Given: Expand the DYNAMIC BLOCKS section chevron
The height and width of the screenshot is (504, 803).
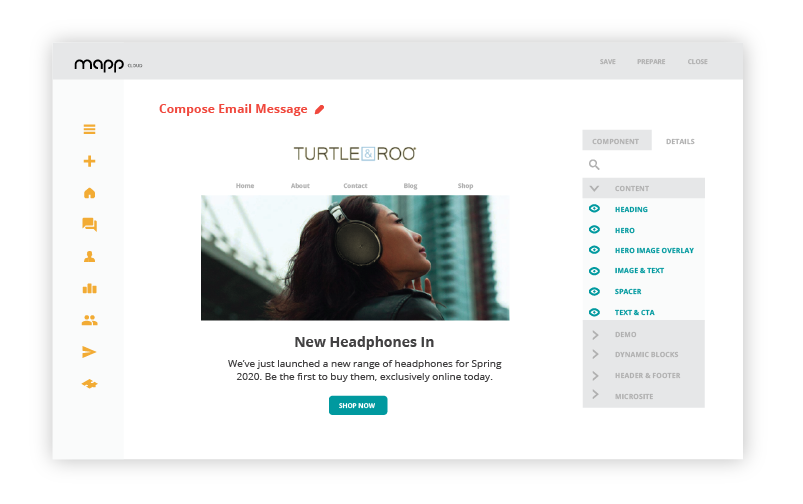Looking at the screenshot, I should [595, 354].
